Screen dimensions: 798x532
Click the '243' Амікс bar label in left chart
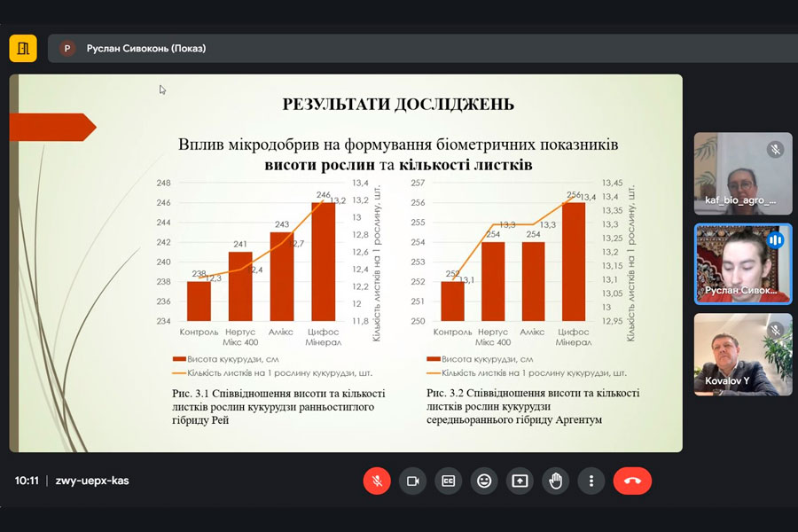[x=282, y=224]
